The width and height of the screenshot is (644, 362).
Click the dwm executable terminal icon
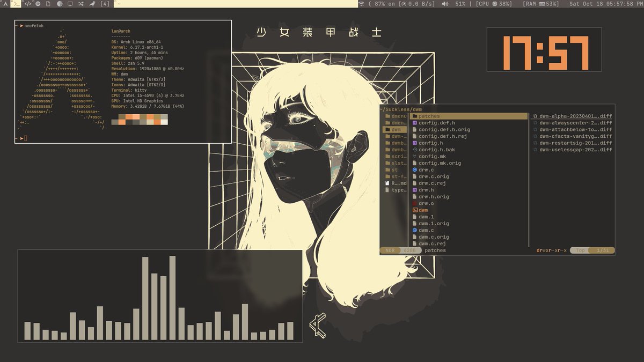[x=415, y=210]
